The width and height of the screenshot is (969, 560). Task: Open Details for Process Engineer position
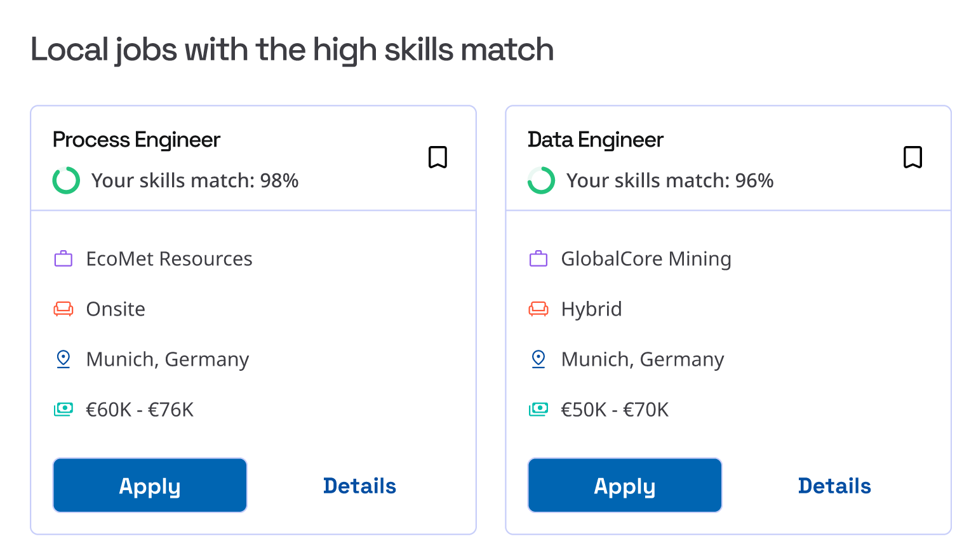click(359, 486)
